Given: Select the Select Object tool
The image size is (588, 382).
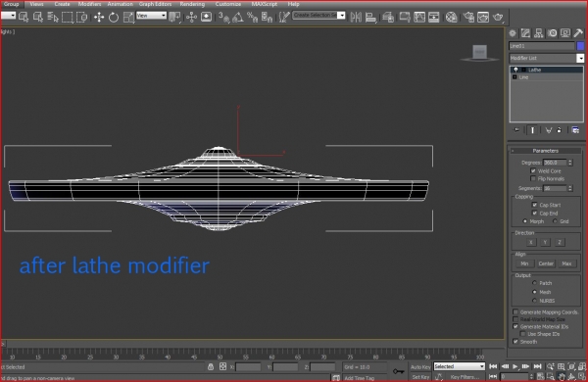Looking at the screenshot, I should point(24,17).
